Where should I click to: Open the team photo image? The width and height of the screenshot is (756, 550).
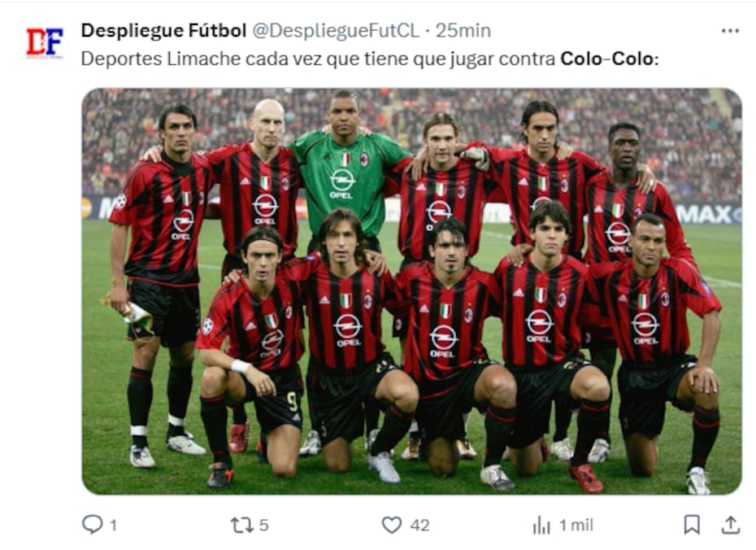[x=412, y=291]
